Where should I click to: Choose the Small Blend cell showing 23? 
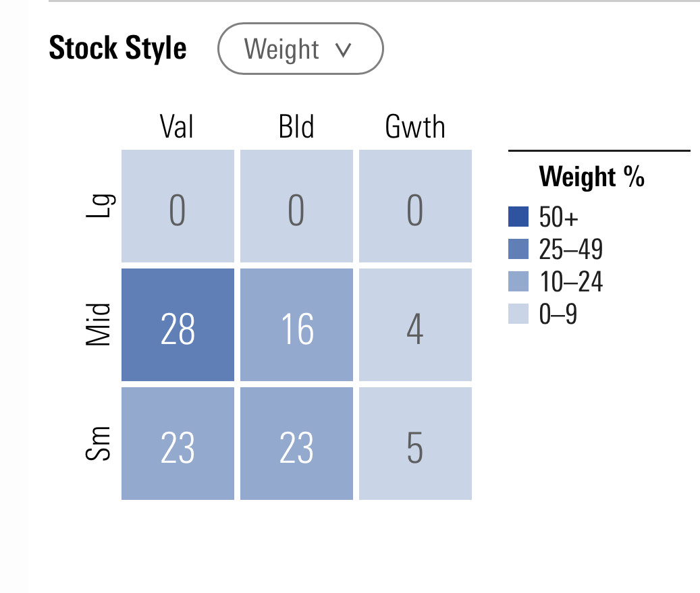[x=296, y=444]
